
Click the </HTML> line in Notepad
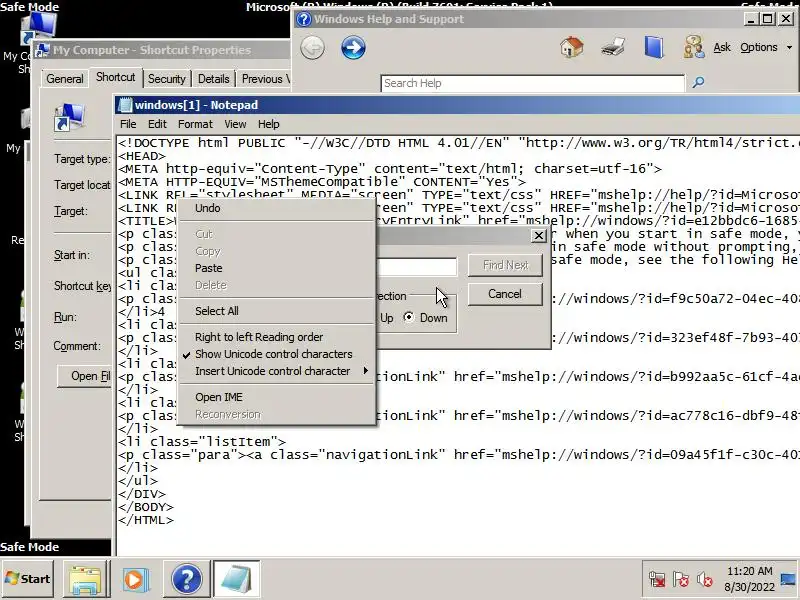click(x=146, y=520)
